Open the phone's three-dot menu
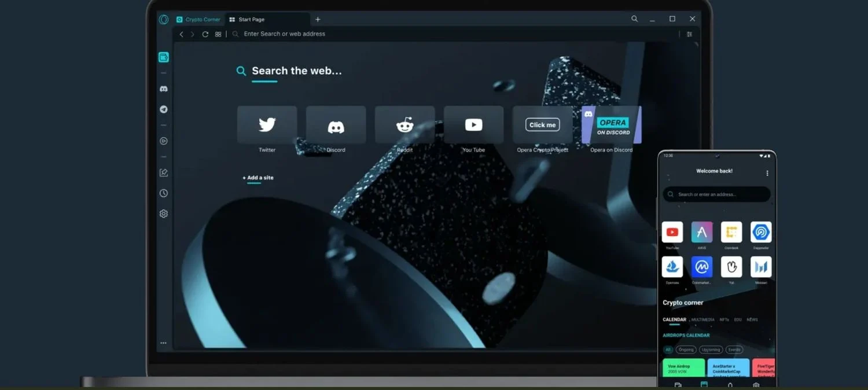This screenshot has height=390, width=868. tap(767, 173)
